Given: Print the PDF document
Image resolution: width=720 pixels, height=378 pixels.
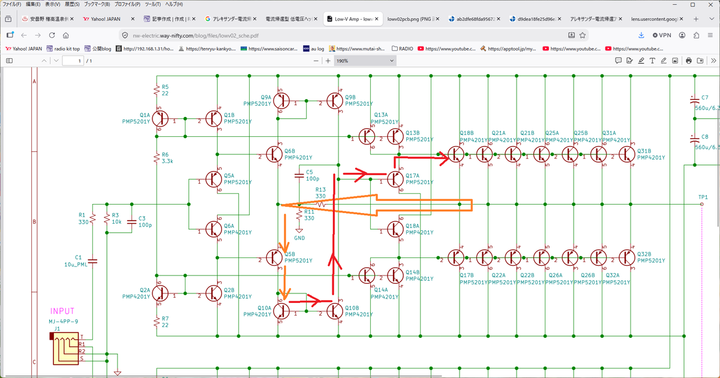Looking at the screenshot, I should pos(689,61).
